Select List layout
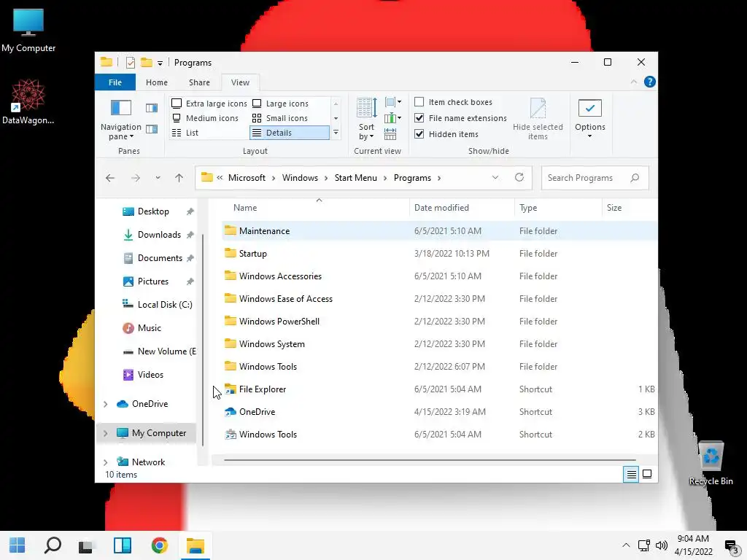Image resolution: width=747 pixels, height=560 pixels. click(185, 133)
